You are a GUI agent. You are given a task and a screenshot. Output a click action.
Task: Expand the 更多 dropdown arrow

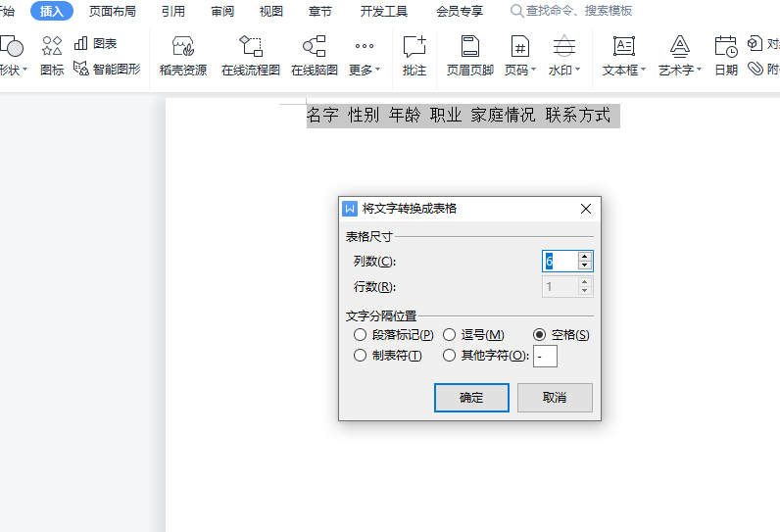(x=377, y=70)
